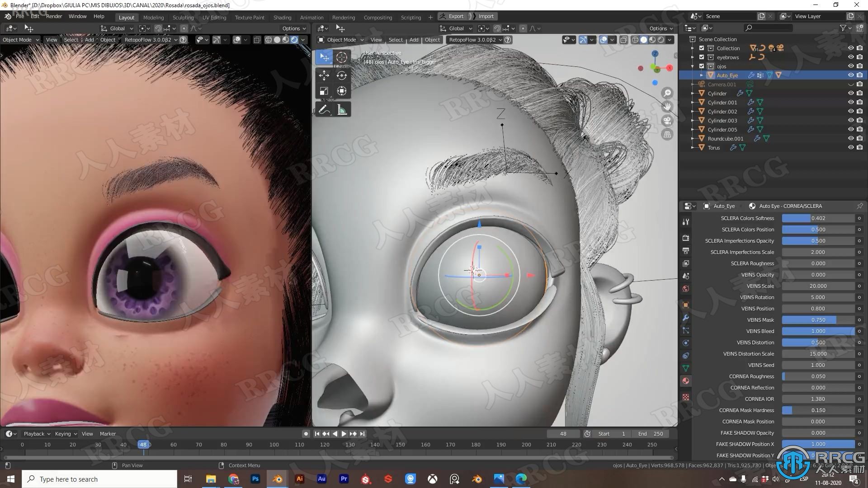Toggle snapping magnet in right viewport header
This screenshot has height=488, width=868.
coord(497,28)
